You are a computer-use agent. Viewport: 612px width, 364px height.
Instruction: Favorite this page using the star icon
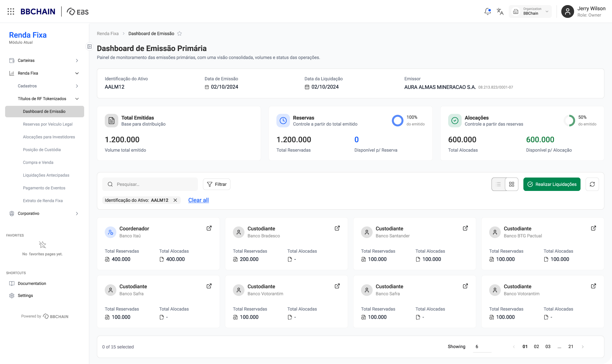tap(179, 33)
